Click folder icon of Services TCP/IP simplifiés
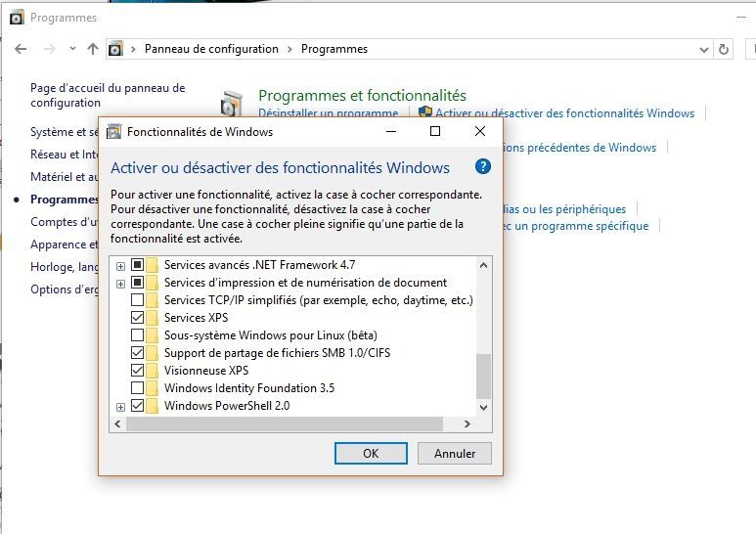The width and height of the screenshot is (756, 534). tap(153, 300)
